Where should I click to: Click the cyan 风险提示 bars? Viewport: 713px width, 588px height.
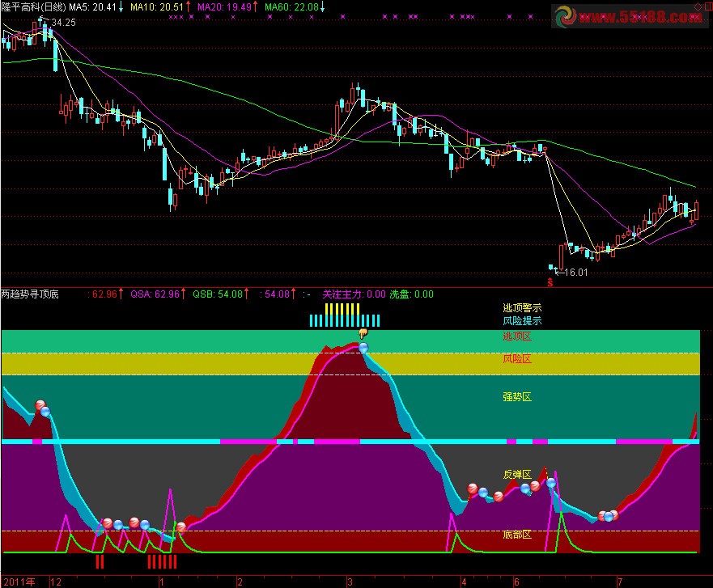tap(345, 321)
